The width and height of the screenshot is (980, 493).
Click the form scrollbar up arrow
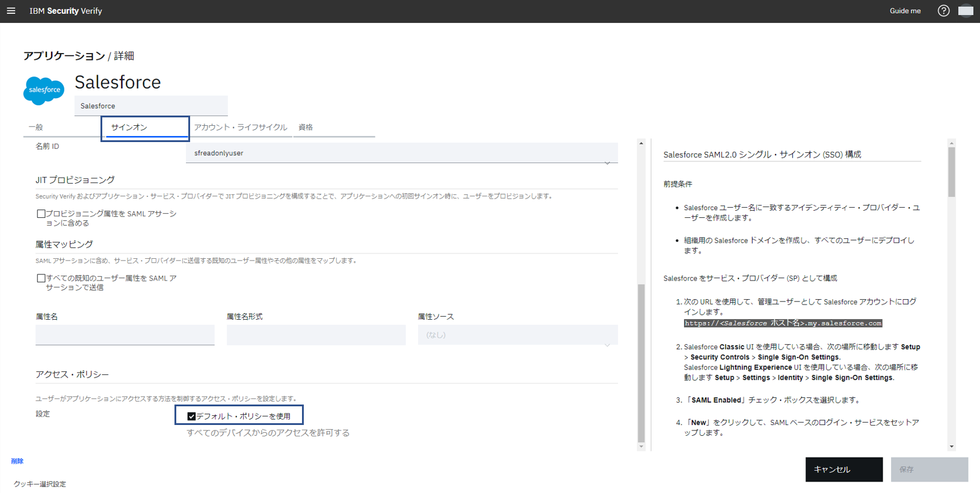[641, 143]
